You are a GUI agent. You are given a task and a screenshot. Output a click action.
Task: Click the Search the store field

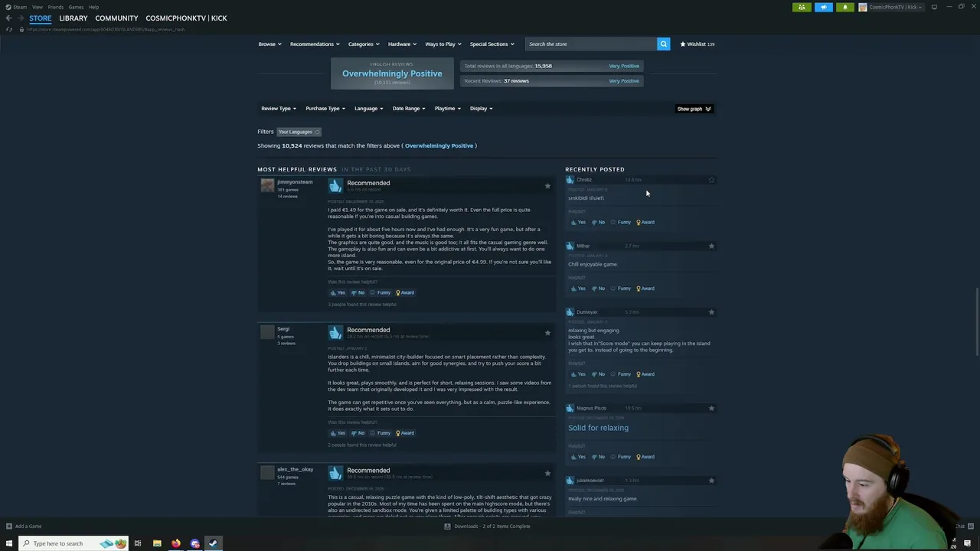pos(591,44)
